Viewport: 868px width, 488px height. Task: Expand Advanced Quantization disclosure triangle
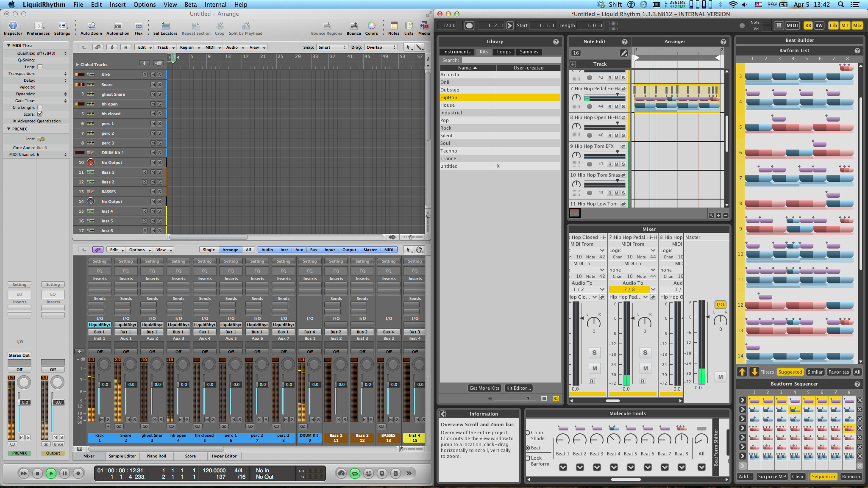coord(15,121)
